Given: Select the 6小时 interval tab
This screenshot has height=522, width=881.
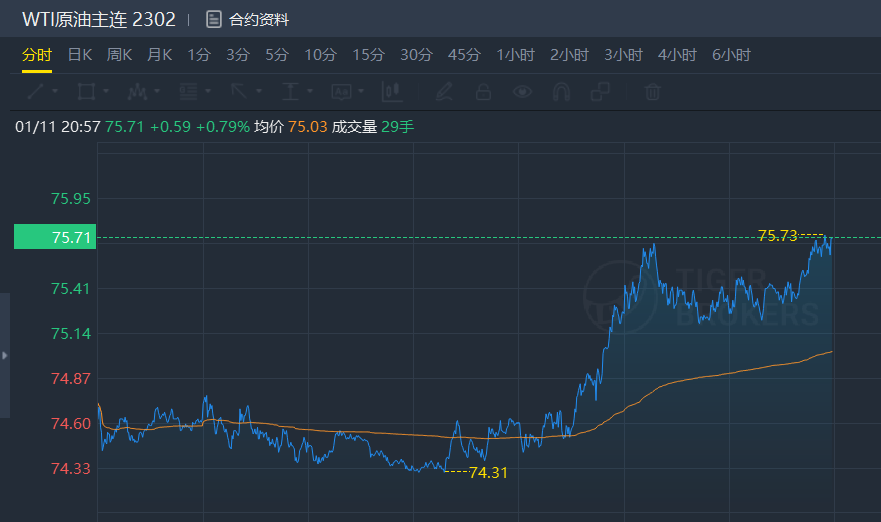Looking at the screenshot, I should (x=731, y=55).
